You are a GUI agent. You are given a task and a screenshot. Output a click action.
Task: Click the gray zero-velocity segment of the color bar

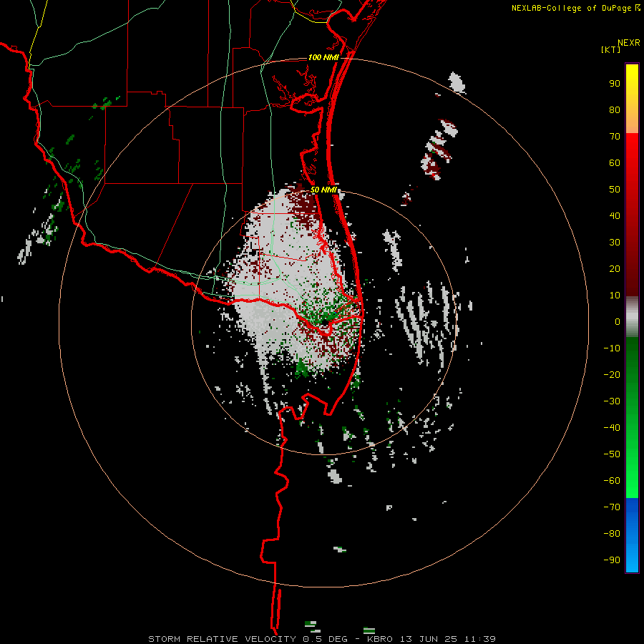coord(632,317)
